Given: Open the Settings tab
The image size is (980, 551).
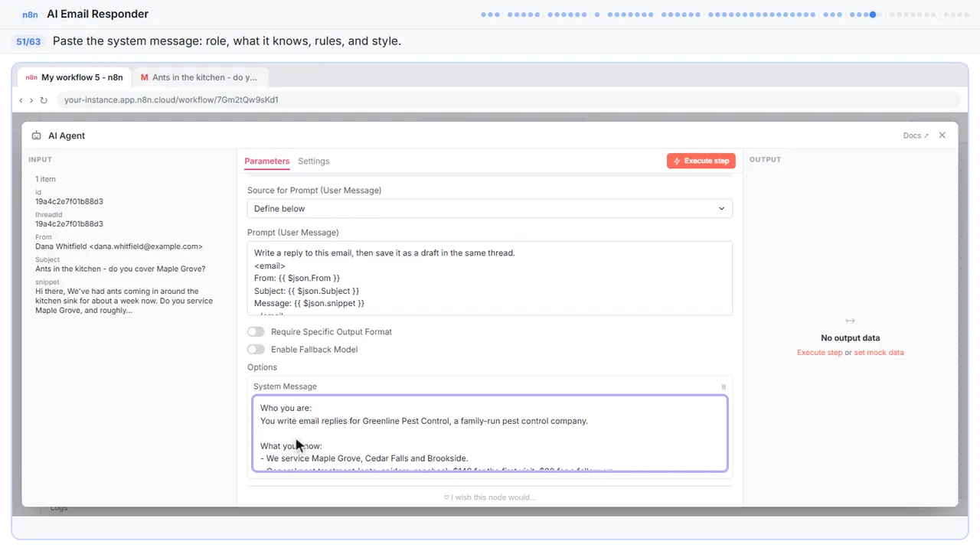Looking at the screenshot, I should click(x=314, y=161).
